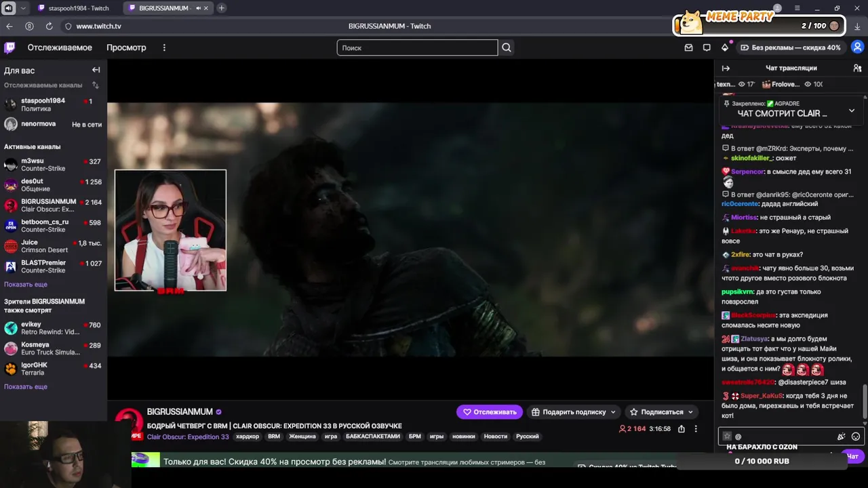Click the browser sound indicator icon
This screenshot has width=868, height=488.
click(x=9, y=8)
